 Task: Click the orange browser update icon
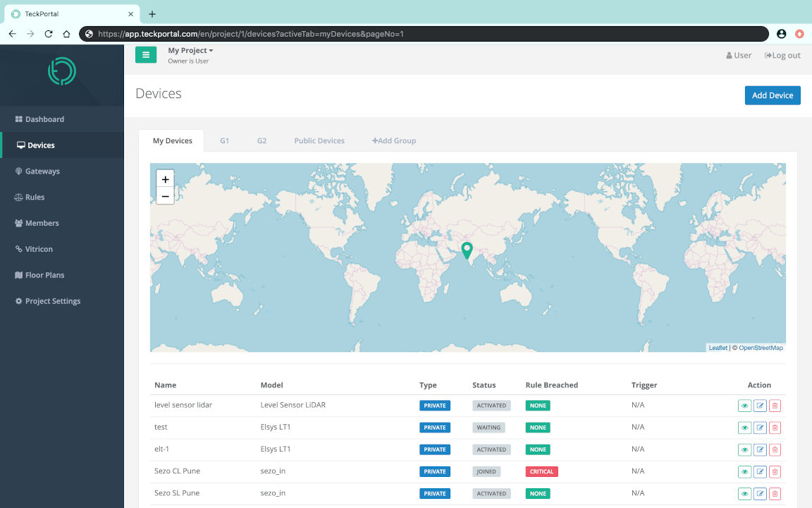tap(799, 34)
